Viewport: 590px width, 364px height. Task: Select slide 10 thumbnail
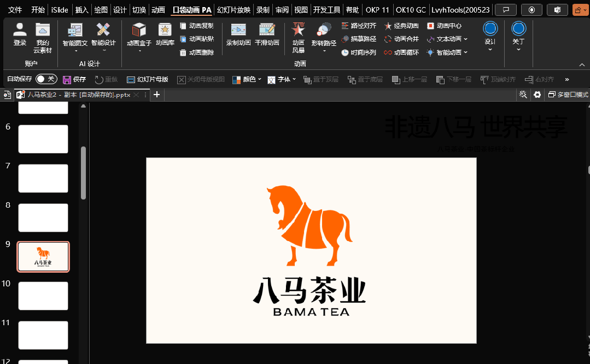(43, 296)
